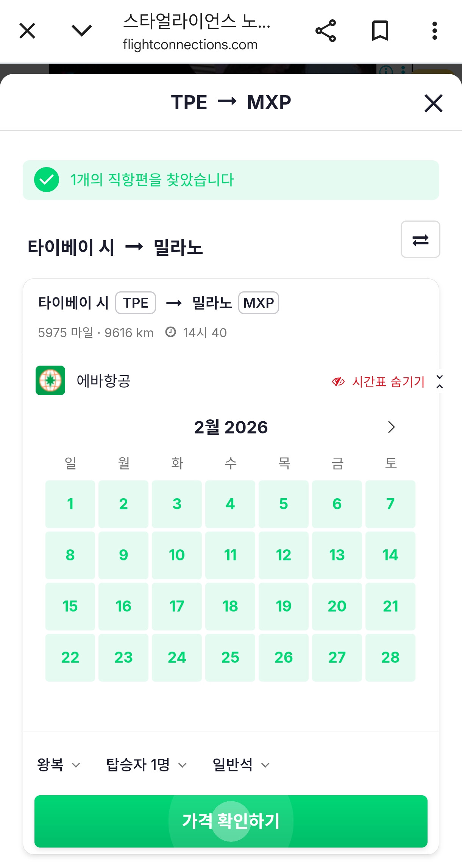Go to next month in calendar
The image size is (462, 868).
pyautogui.click(x=391, y=427)
